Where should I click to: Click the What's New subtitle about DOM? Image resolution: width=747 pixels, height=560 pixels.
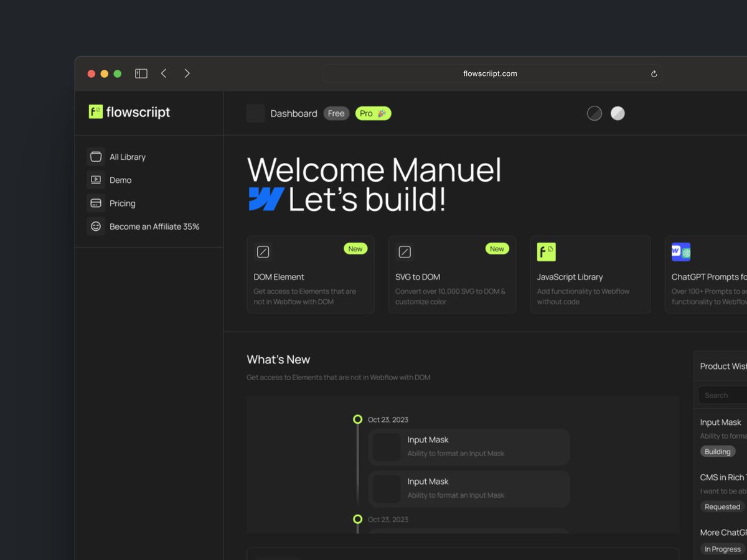coord(338,377)
